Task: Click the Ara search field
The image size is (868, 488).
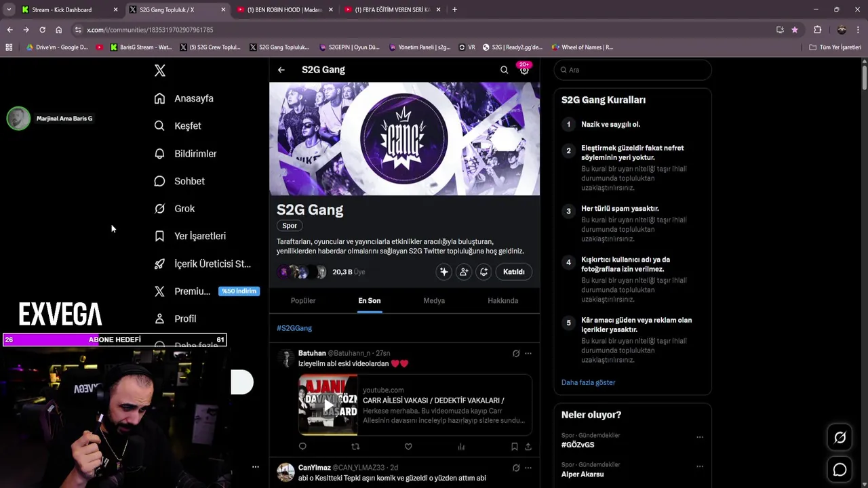Action: pos(633,70)
